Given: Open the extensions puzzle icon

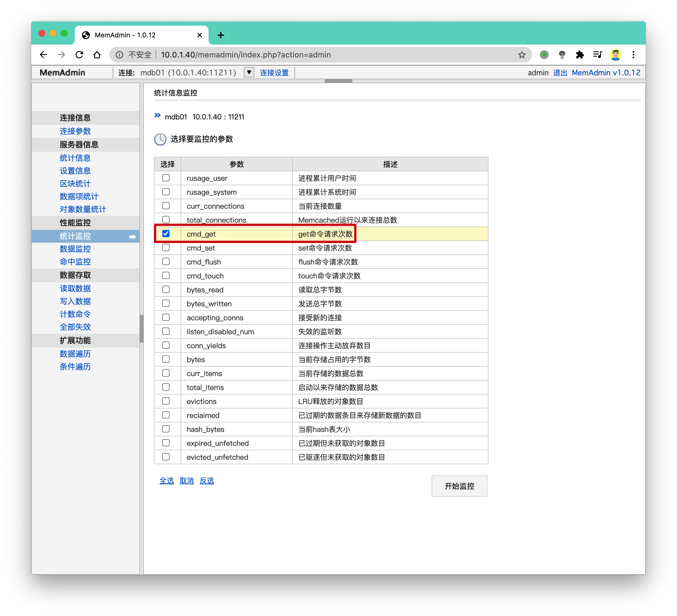Looking at the screenshot, I should pyautogui.click(x=580, y=55).
